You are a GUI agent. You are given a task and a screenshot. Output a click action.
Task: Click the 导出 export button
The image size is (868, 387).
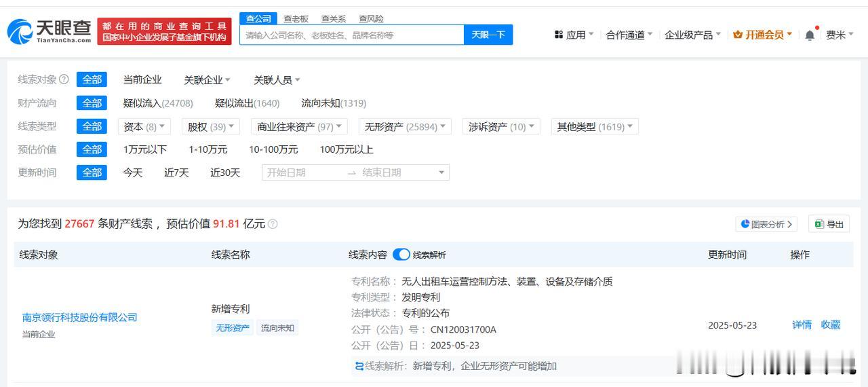coord(829,224)
